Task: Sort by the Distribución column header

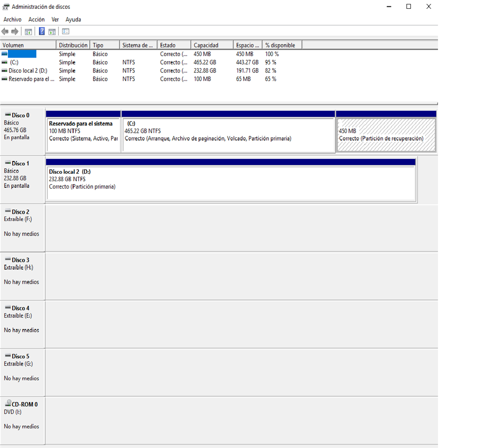Action: tap(73, 45)
